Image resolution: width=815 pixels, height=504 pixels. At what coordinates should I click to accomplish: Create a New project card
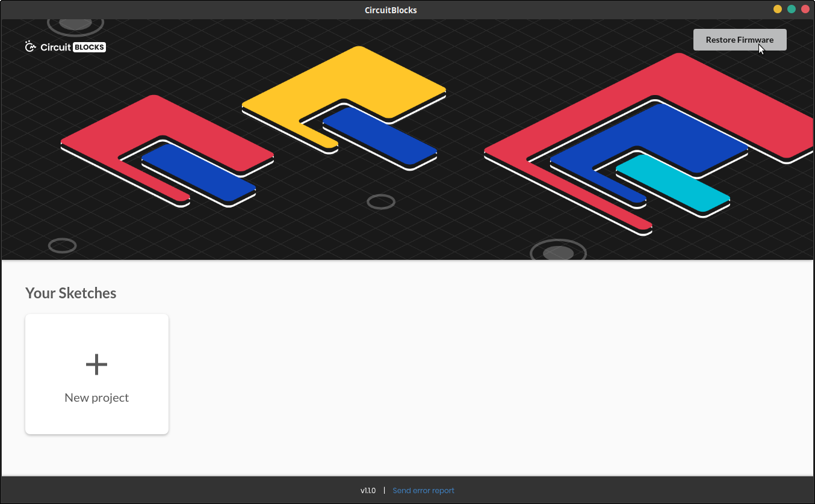tap(97, 373)
